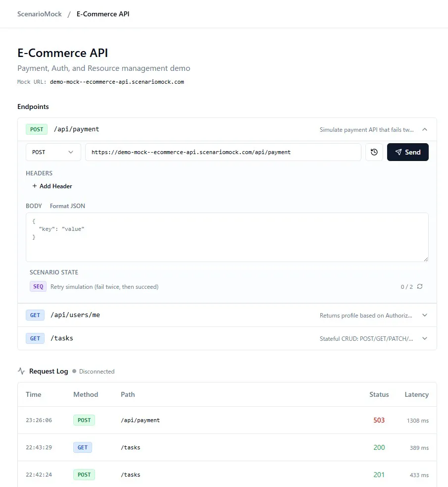Click the SEQ scenario badge
This screenshot has height=487, width=448.
point(38,286)
